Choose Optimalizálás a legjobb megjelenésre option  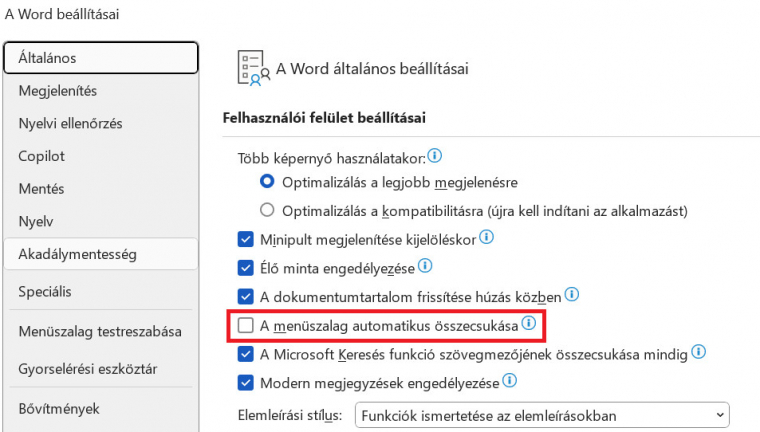click(267, 182)
